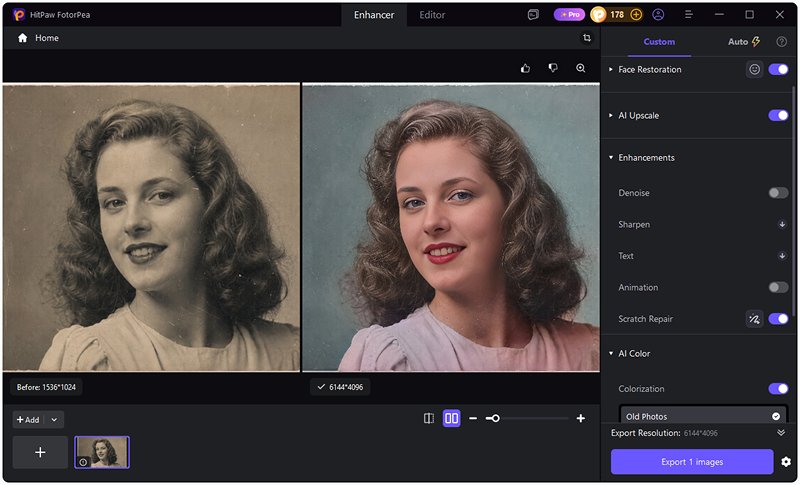Open export settings gear icon
The image size is (800, 485).
point(786,462)
